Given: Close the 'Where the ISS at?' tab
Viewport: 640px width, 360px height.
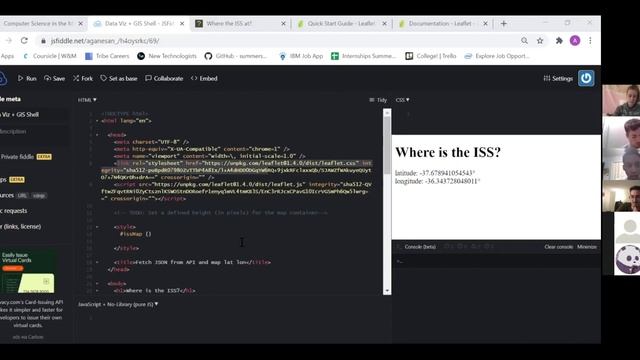Looking at the screenshot, I should point(283,24).
